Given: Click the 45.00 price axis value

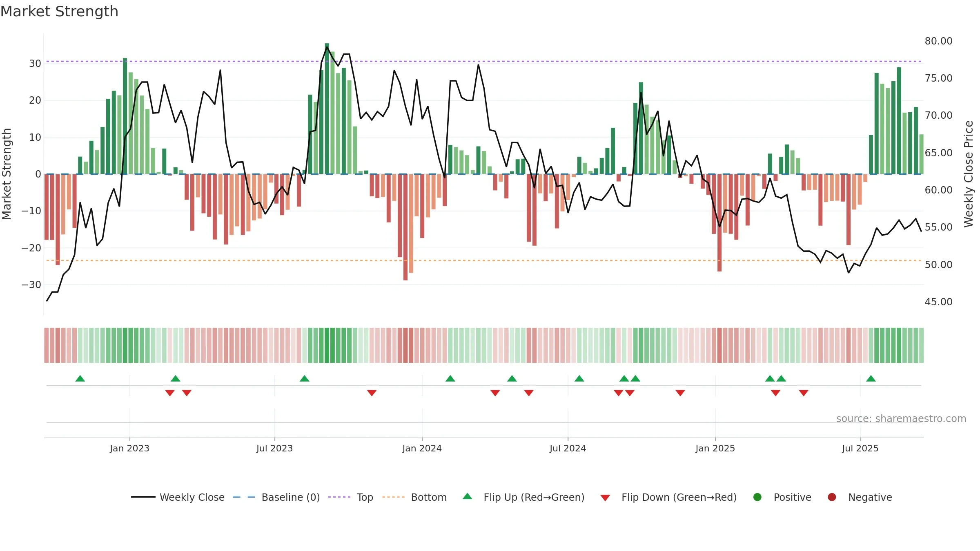Looking at the screenshot, I should coord(938,302).
